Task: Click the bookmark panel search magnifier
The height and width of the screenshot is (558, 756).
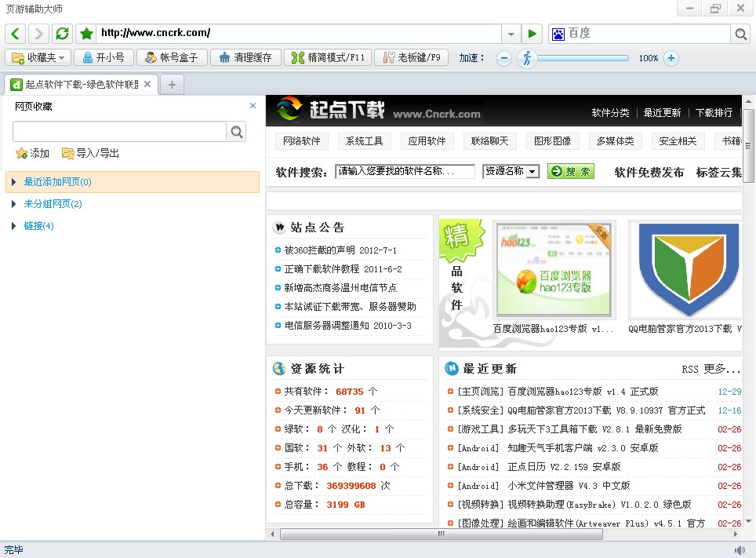Action: click(x=236, y=131)
